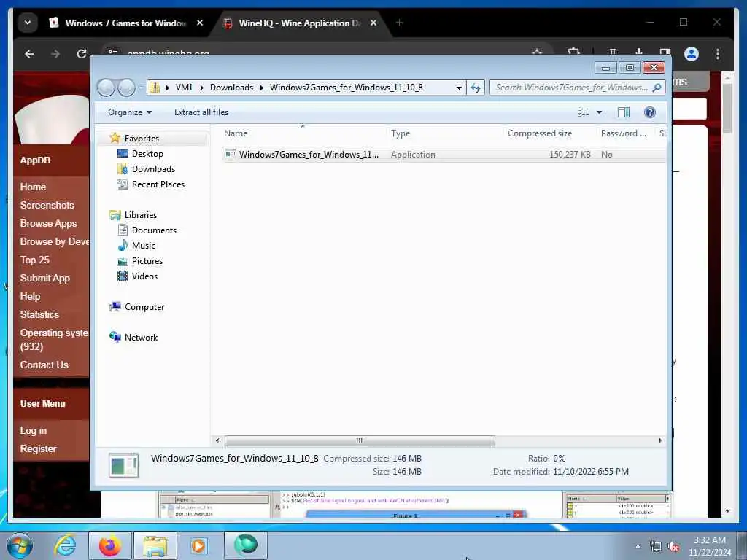Open the view options dropdown arrow
The height and width of the screenshot is (560, 747).
[600, 112]
